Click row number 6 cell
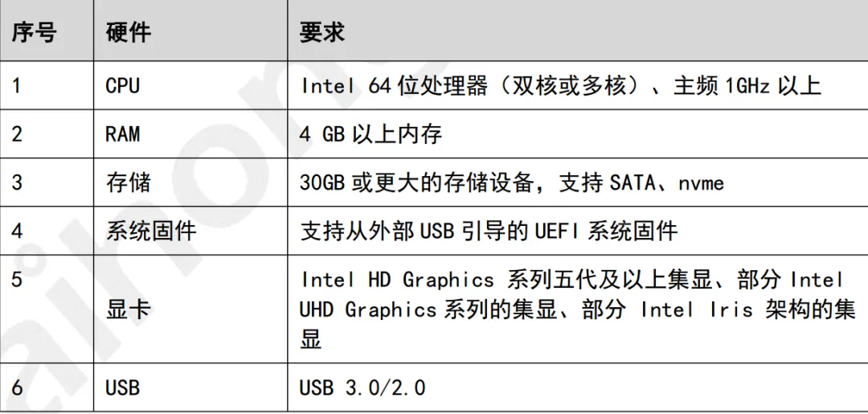Screen dimensions: 868x414 (x=17, y=387)
